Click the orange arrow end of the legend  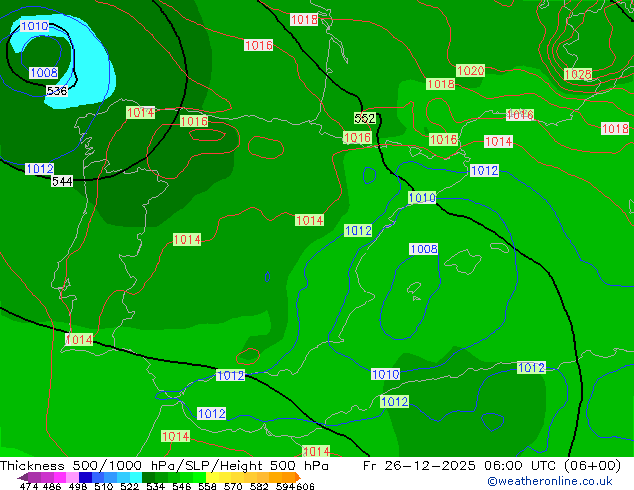point(298,477)
